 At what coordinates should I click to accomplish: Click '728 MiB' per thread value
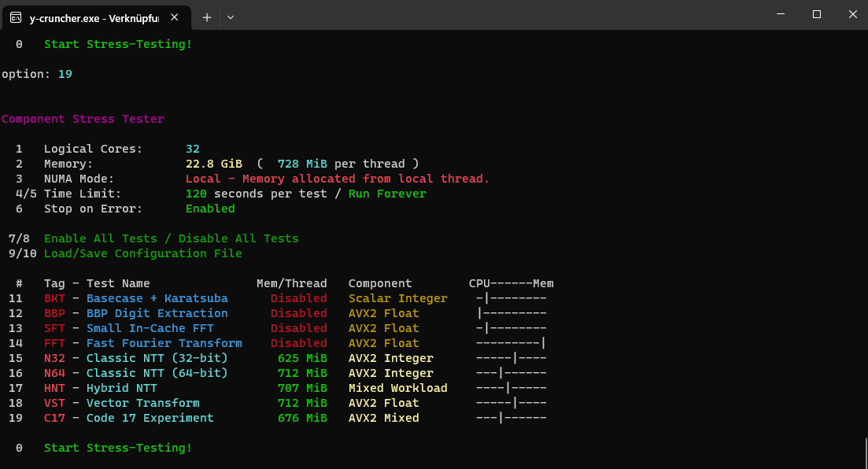click(x=302, y=164)
